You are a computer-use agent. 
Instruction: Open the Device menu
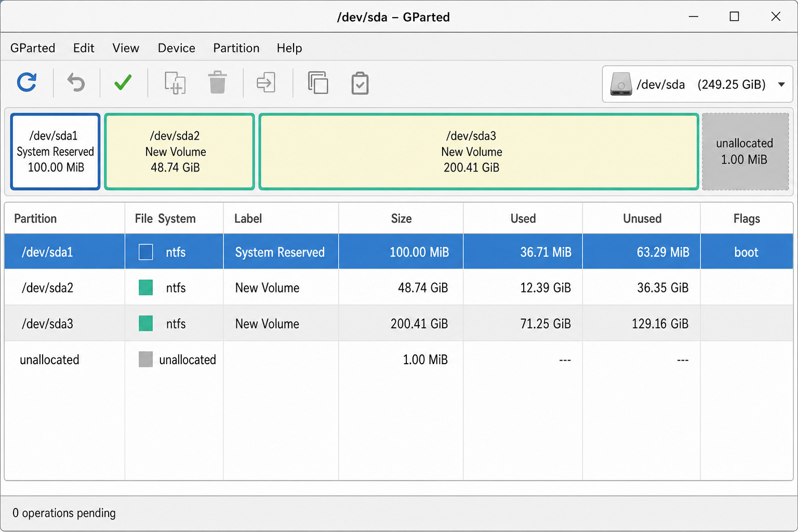[x=177, y=48]
